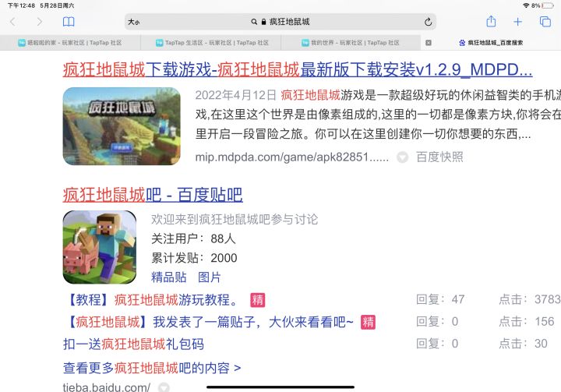Screen dimensions: 561x392
Task: Open mip.mdpda.com result URL
Action: [291, 157]
